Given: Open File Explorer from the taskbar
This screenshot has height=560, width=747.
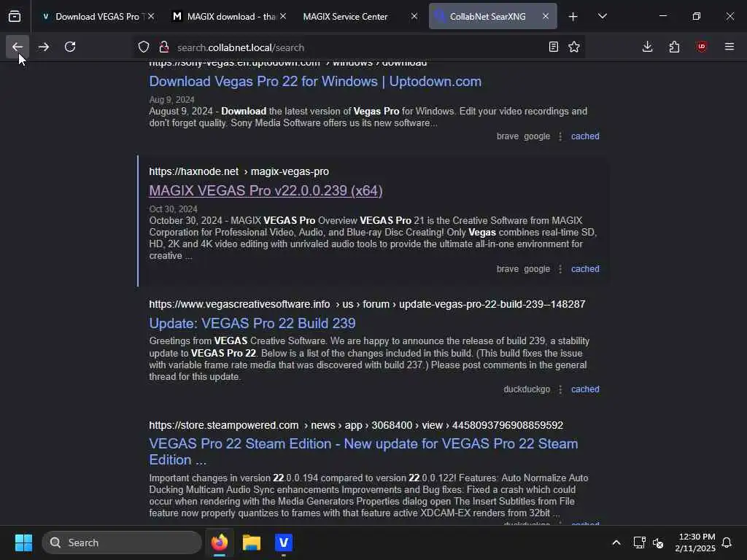Looking at the screenshot, I should 252,542.
